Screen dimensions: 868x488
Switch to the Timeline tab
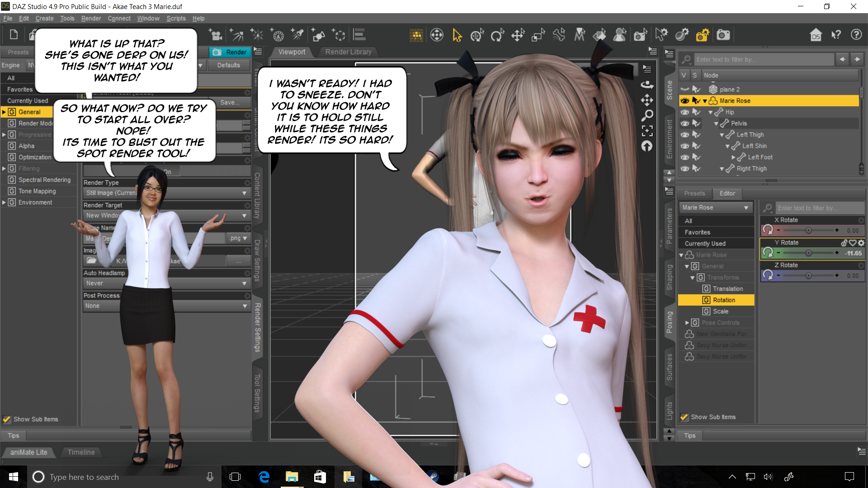81,452
